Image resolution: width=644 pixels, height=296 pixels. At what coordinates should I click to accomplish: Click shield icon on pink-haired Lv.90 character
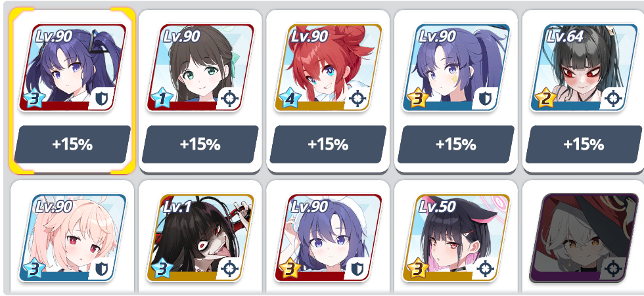101,268
